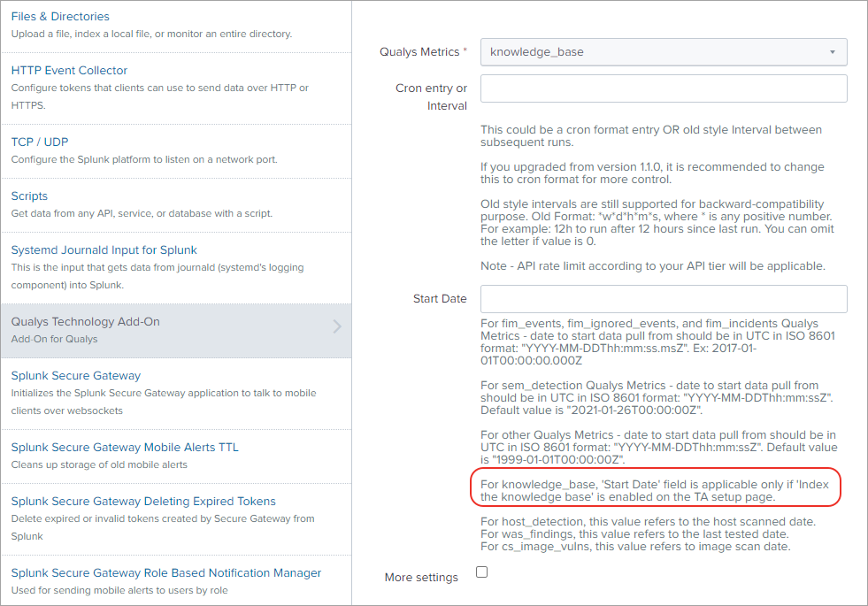Click 'This could be a cron format entry' help text
This screenshot has width=868, height=606.
pyautogui.click(x=651, y=136)
